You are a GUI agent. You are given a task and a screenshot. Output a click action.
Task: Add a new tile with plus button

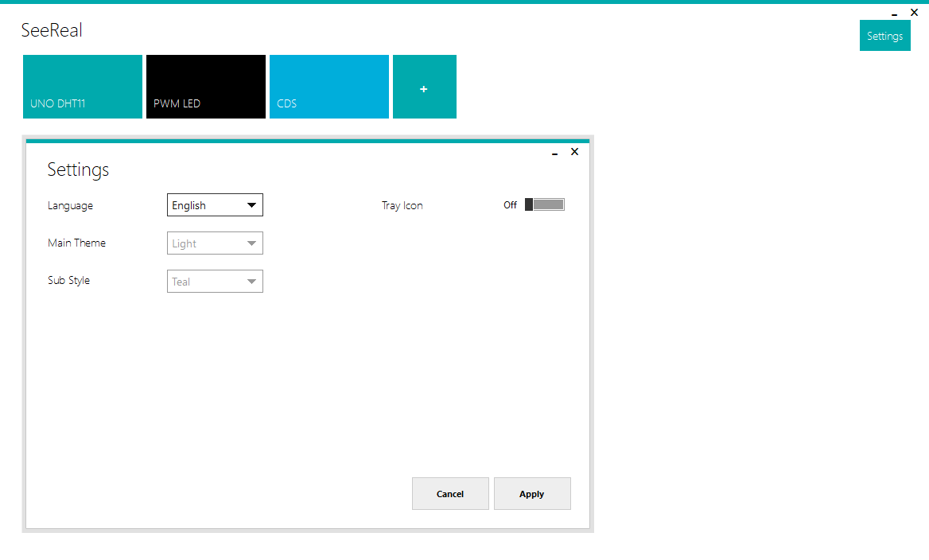pyautogui.click(x=424, y=87)
